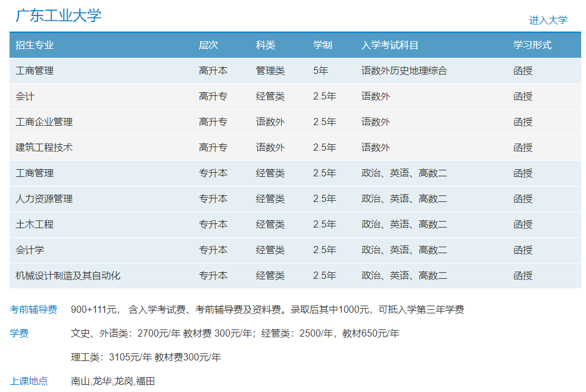The width and height of the screenshot is (586, 392).
Task: Click the 建筑工程技术 major cell
Action: (44, 148)
